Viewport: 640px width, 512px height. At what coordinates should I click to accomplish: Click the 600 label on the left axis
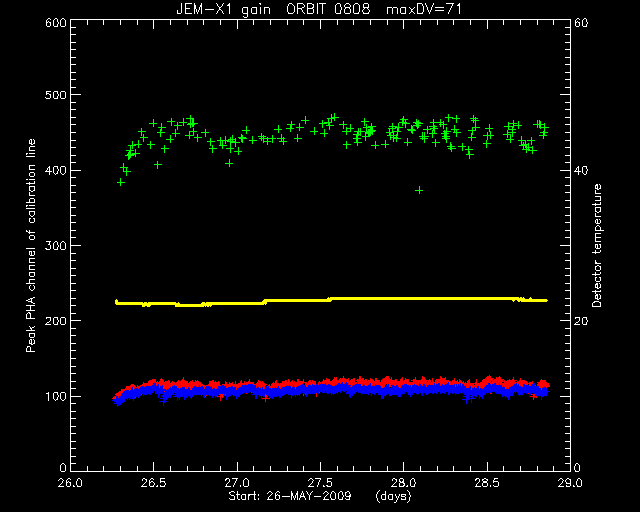point(56,23)
